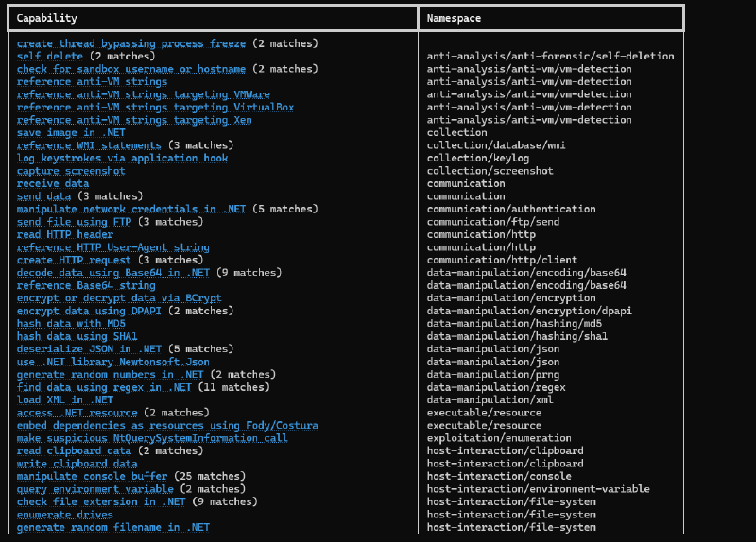Screen dimensions: 756x542
Task: Select 'data-manipulation/prng' namespace text
Action: tap(492, 375)
